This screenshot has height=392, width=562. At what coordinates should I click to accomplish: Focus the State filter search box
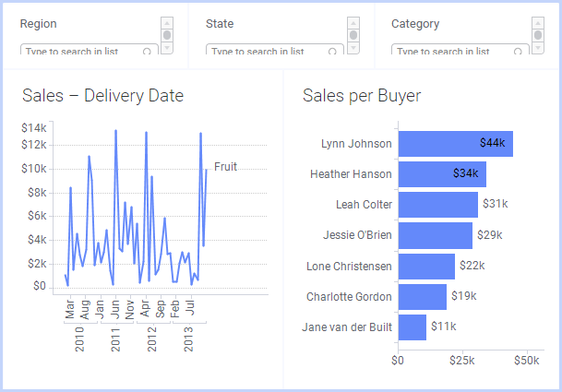click(x=268, y=53)
